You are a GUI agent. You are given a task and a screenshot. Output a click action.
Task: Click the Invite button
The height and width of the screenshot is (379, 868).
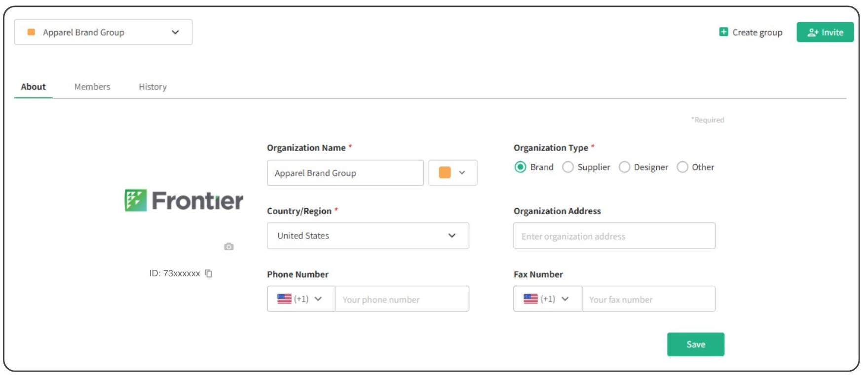click(825, 32)
